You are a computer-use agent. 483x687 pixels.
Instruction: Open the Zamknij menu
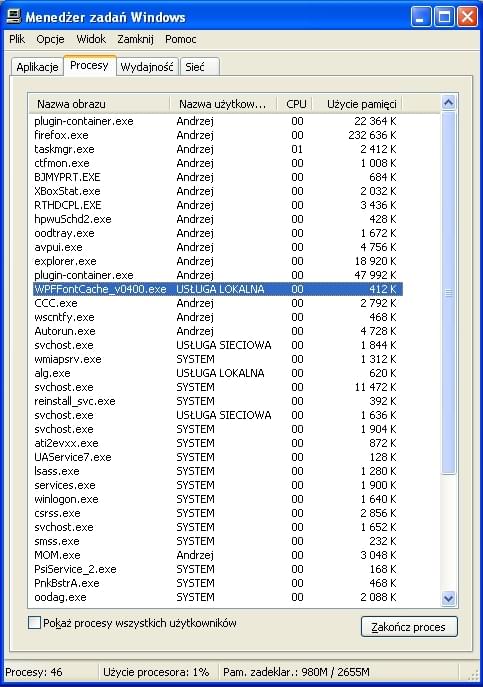[135, 39]
